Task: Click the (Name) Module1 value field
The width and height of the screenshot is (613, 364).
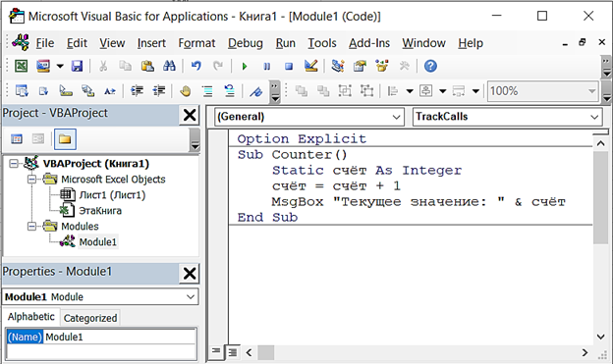Action: [x=120, y=338]
